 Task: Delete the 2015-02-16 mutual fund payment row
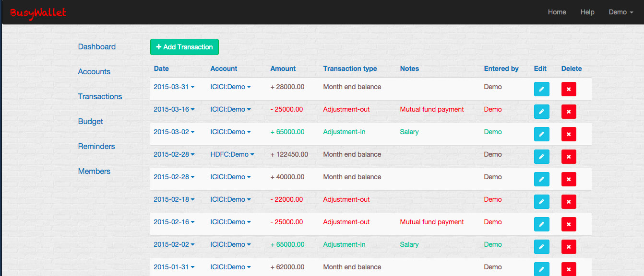(569, 224)
